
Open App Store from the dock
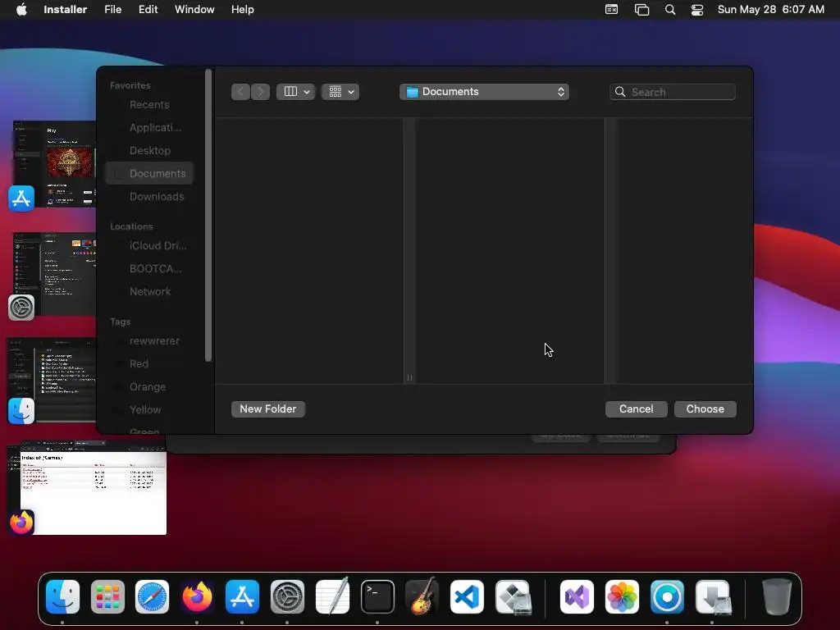click(242, 597)
